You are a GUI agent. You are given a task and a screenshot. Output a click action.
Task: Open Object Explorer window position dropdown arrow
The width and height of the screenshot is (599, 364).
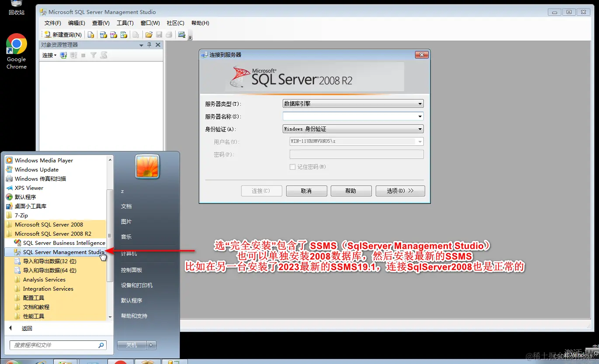tap(141, 45)
